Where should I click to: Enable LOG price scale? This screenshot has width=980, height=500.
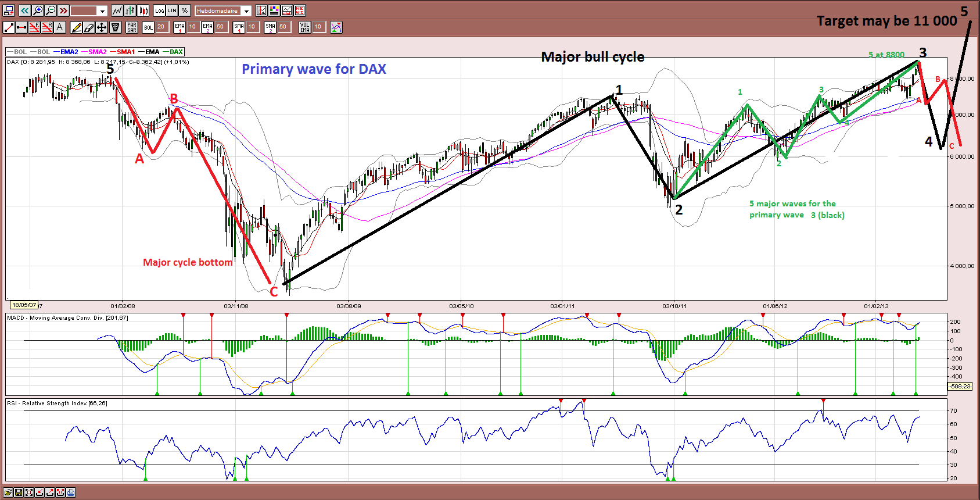pyautogui.click(x=159, y=10)
